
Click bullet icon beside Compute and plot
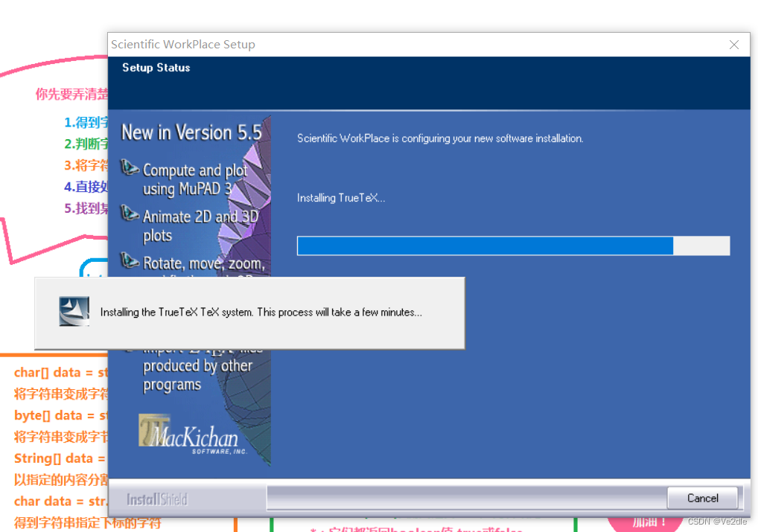(129, 167)
